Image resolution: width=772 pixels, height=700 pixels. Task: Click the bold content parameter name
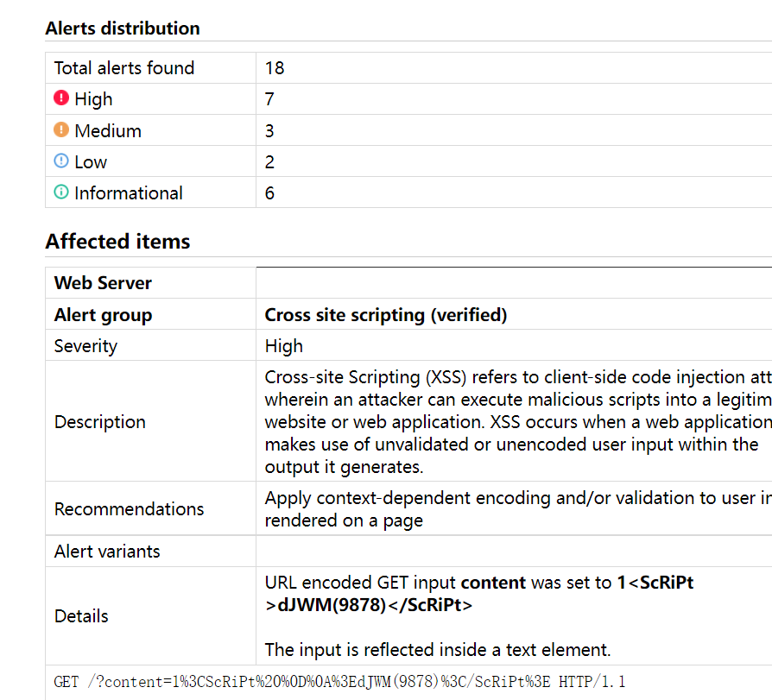pyautogui.click(x=493, y=583)
